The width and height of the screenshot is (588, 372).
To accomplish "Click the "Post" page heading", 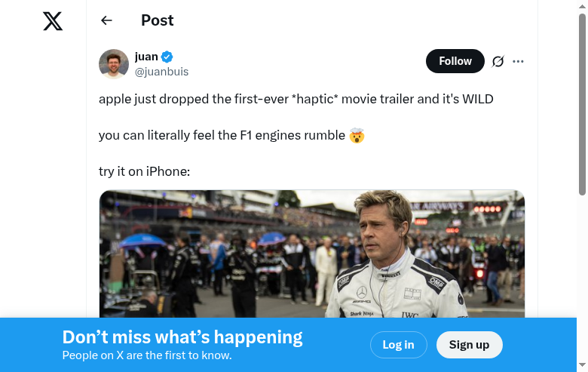I will (158, 20).
